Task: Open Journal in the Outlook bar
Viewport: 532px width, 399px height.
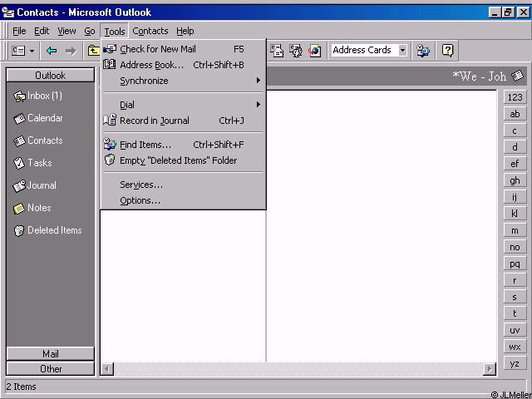Action: 35,185
